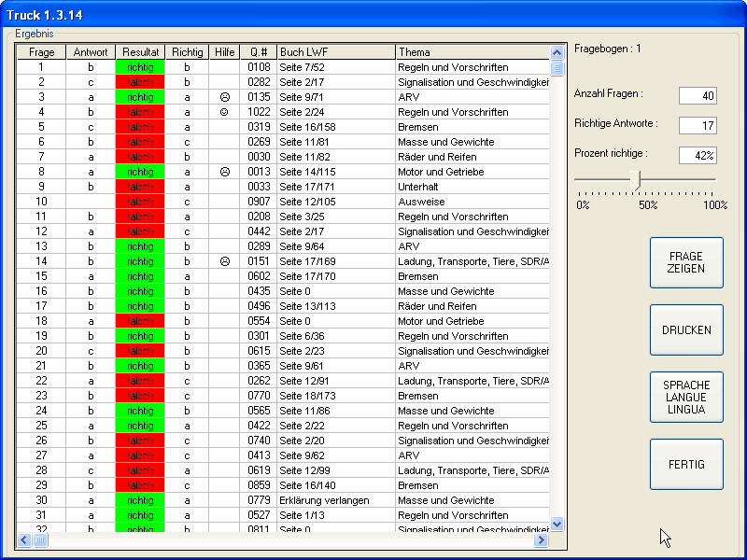Click the Hilfe face icon in row 14
This screenshot has height=560, width=747.
point(224,261)
